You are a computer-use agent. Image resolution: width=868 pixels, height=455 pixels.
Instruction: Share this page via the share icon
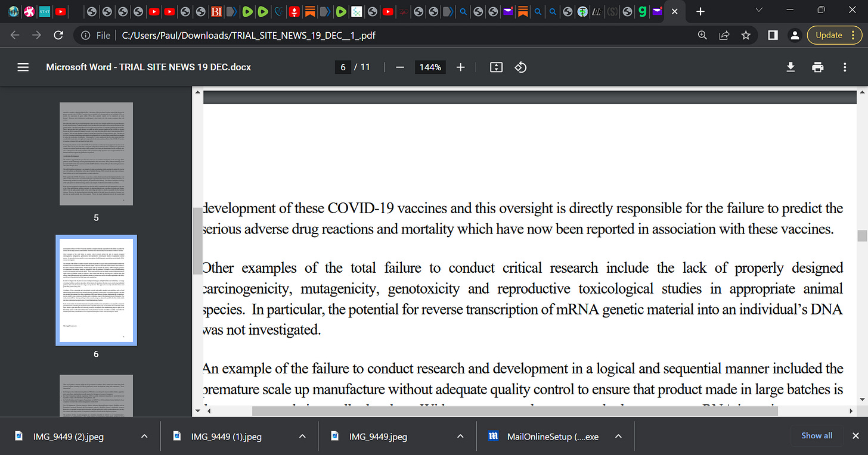pyautogui.click(x=724, y=35)
